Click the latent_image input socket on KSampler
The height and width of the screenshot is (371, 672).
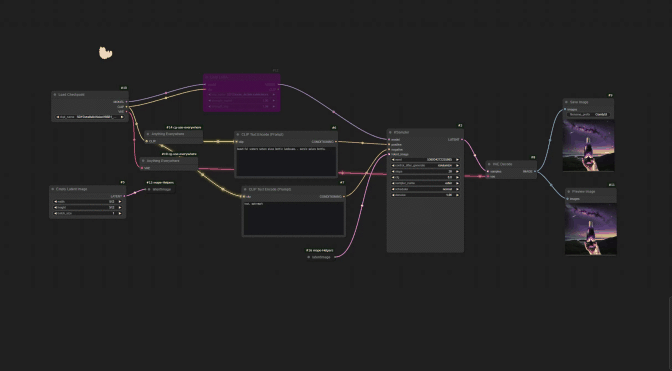pyautogui.click(x=389, y=154)
